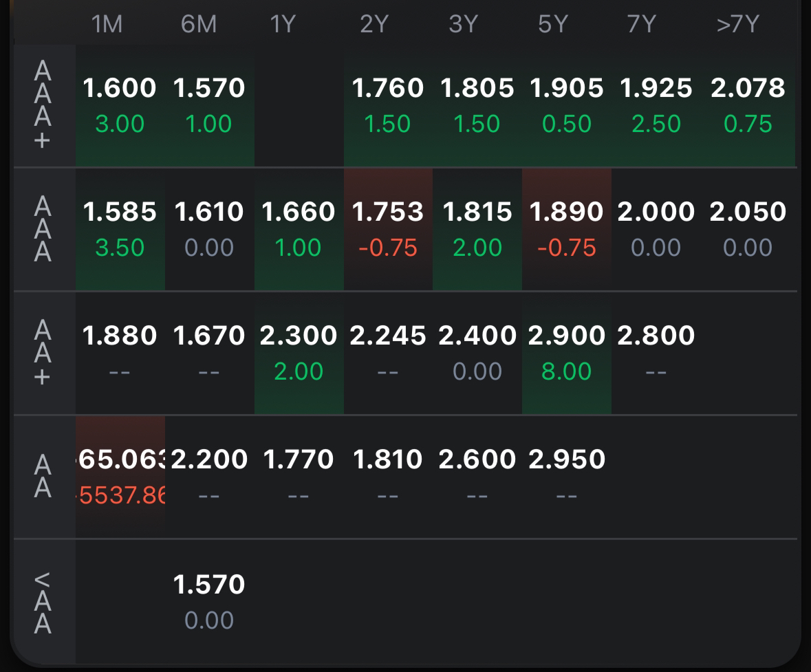
Task: Open AA 1M cell with -5537.86 change
Action: (x=120, y=477)
